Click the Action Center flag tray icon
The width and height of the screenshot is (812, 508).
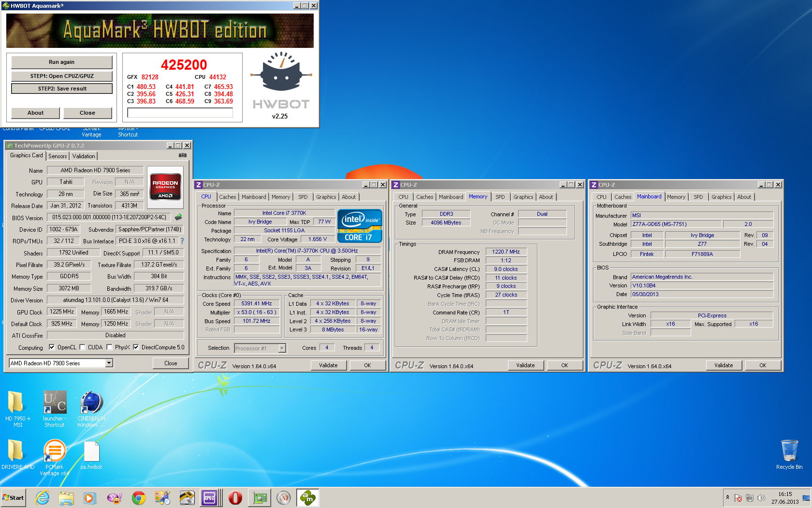tap(738, 498)
